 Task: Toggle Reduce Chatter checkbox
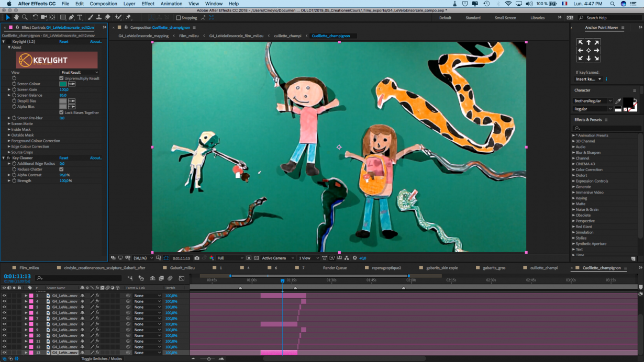[61, 169]
